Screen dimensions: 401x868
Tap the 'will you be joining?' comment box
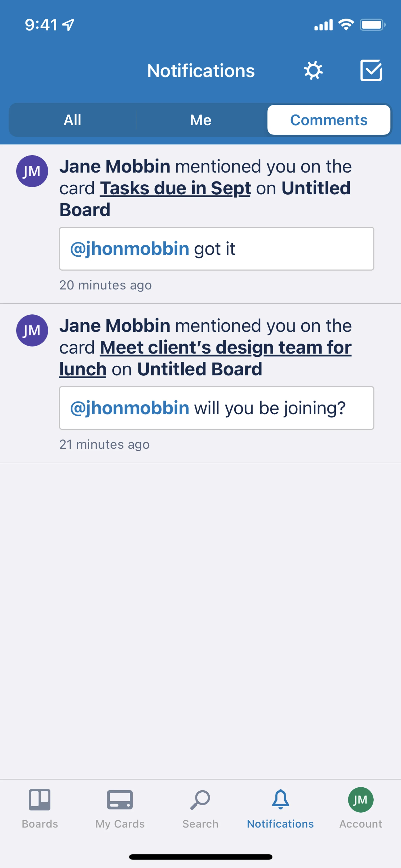217,408
